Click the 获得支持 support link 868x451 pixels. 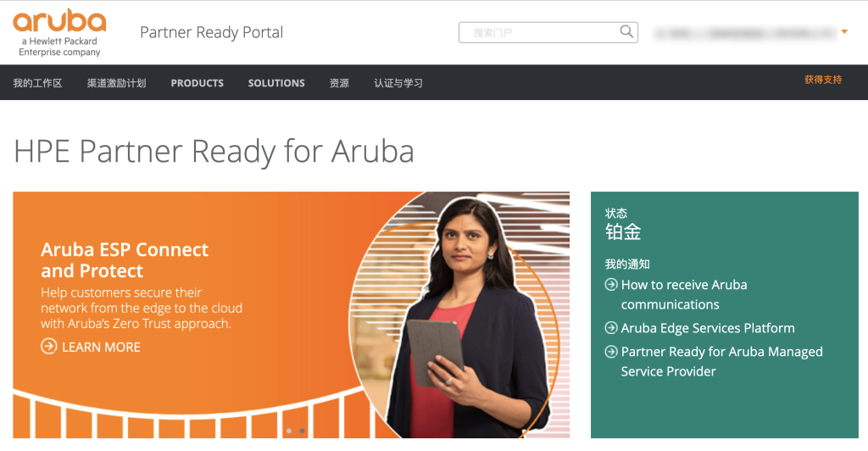pyautogui.click(x=822, y=80)
